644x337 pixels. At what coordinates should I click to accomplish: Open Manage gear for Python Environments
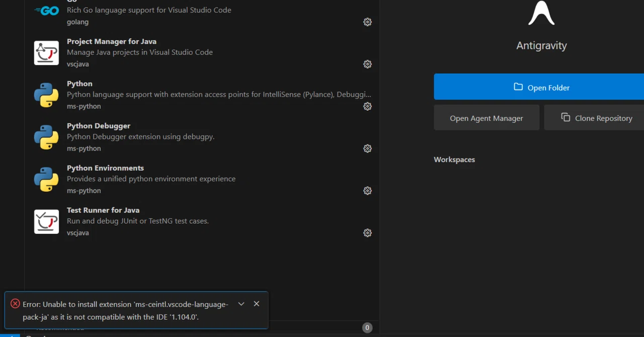(367, 191)
